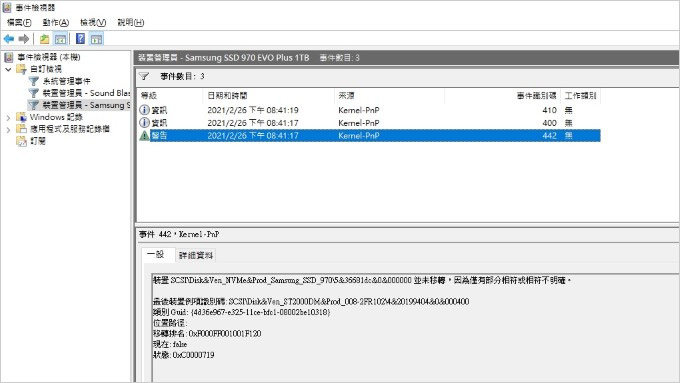Click the 狀態: 0xC0000719 line in details
Screen dimensions: 680x383
pos(183,355)
